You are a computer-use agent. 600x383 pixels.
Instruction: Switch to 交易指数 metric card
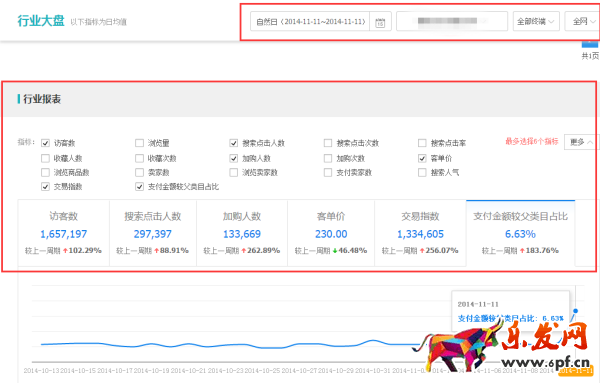point(420,233)
